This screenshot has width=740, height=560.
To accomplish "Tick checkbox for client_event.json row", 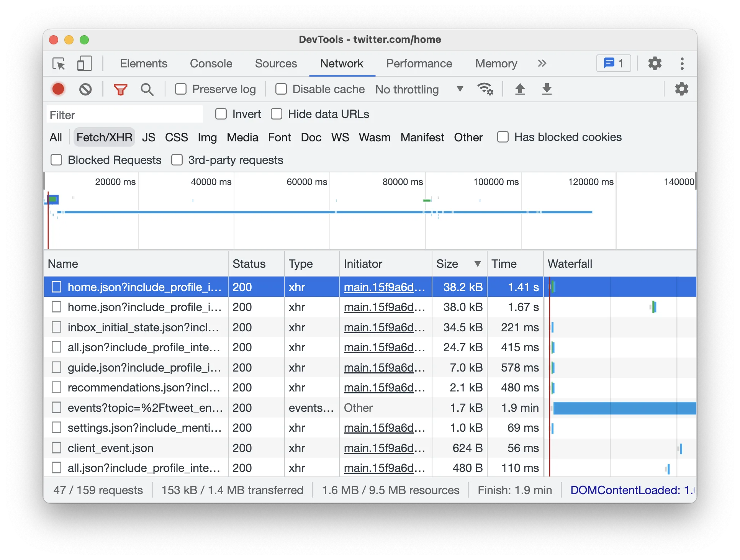I will (x=56, y=448).
